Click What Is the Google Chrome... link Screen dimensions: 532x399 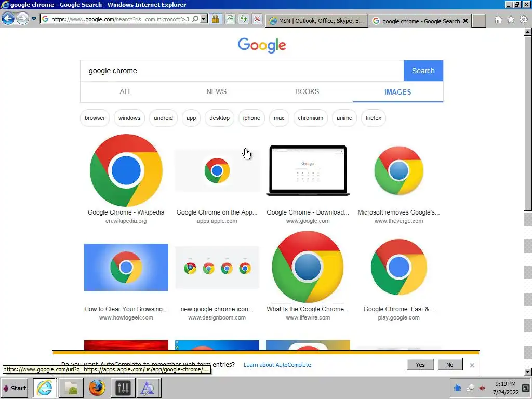pos(308,309)
